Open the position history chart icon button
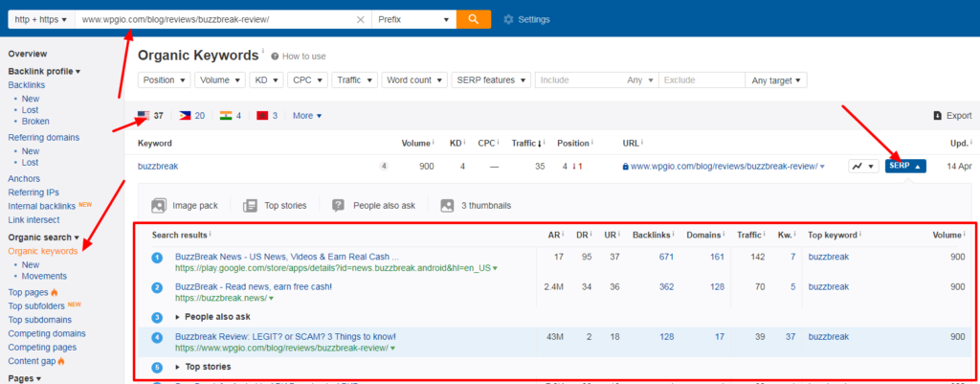Screen dimensions: 980x384 [x=864, y=167]
